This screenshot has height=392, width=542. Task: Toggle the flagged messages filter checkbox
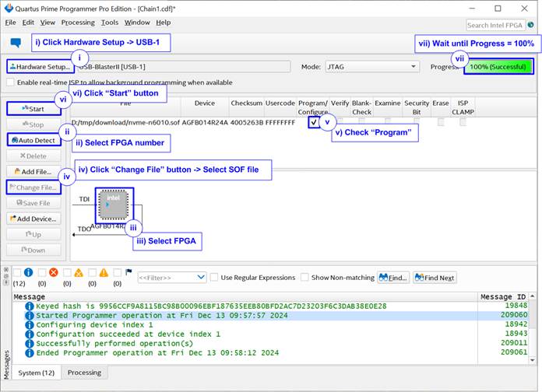click(117, 272)
